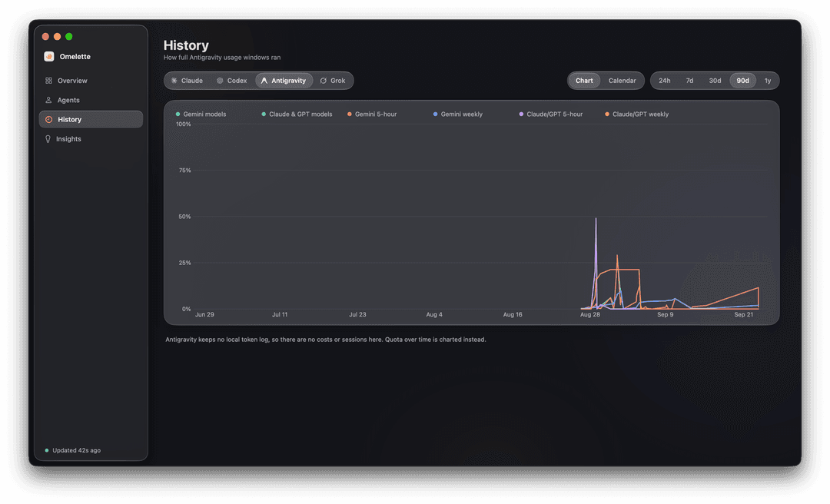Viewport: 830px width, 504px height.
Task: Switch to Calendar view
Action: tap(622, 81)
